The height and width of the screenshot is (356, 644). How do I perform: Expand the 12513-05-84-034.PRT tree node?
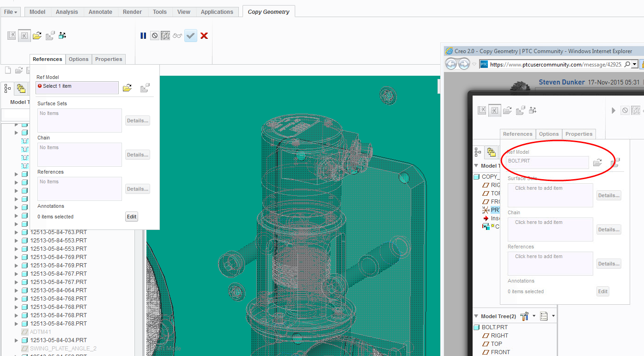tap(17, 340)
